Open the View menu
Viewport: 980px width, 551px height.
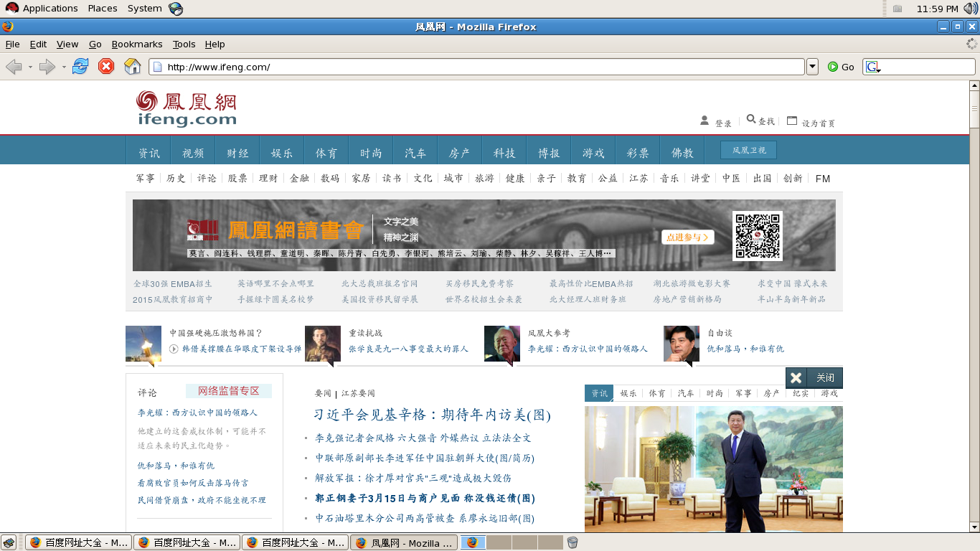coord(67,44)
